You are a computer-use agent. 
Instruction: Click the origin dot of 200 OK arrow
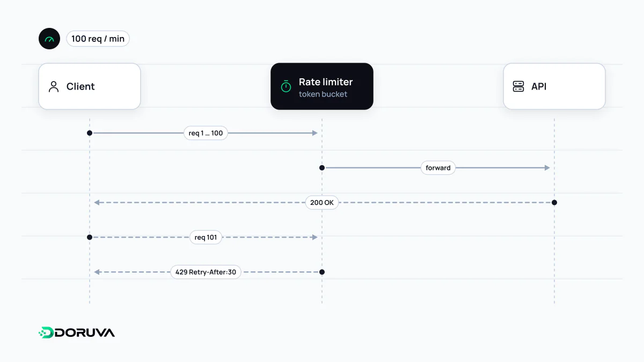pos(554,203)
